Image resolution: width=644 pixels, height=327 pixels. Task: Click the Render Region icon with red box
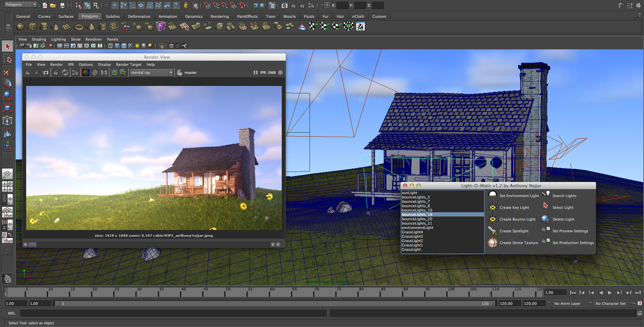point(36,72)
